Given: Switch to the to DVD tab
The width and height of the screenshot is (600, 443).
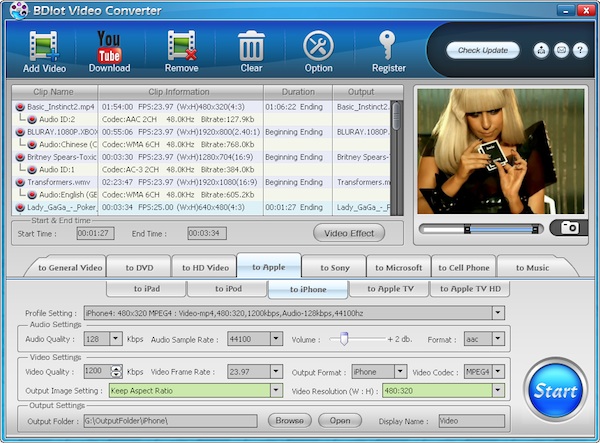Looking at the screenshot, I should 139,267.
